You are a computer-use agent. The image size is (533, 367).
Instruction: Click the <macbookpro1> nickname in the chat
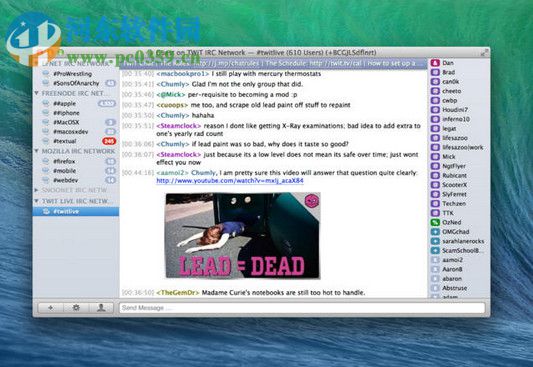[183, 74]
